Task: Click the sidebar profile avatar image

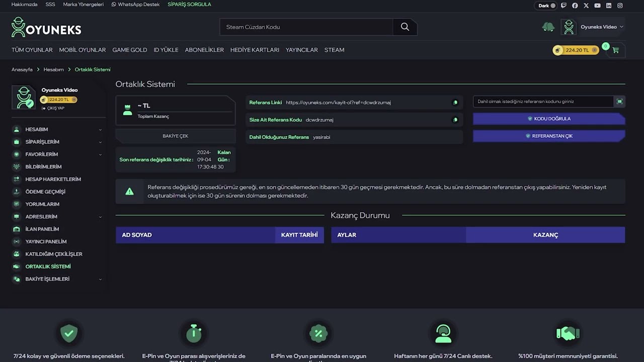Action: (x=24, y=98)
